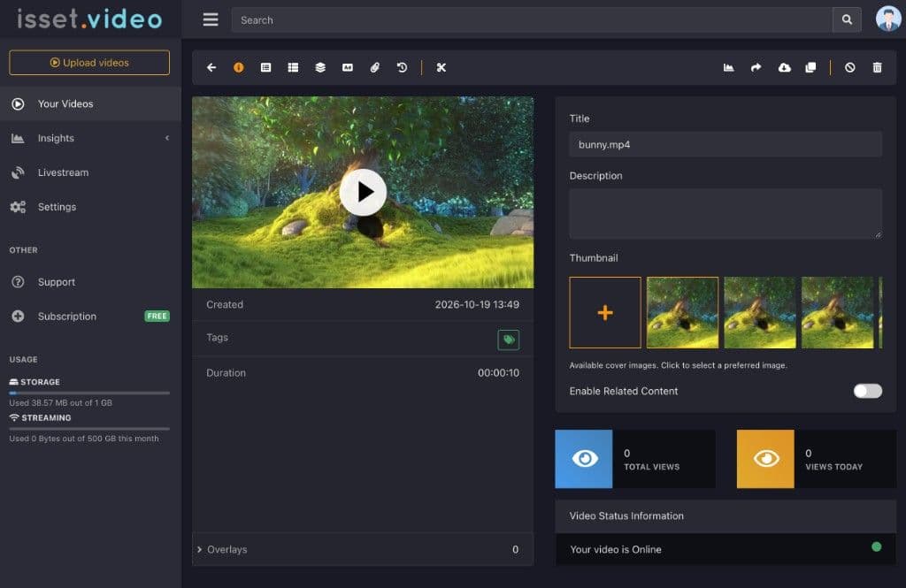Click the share arrow icon
Image resolution: width=906 pixels, height=588 pixels.
[756, 67]
